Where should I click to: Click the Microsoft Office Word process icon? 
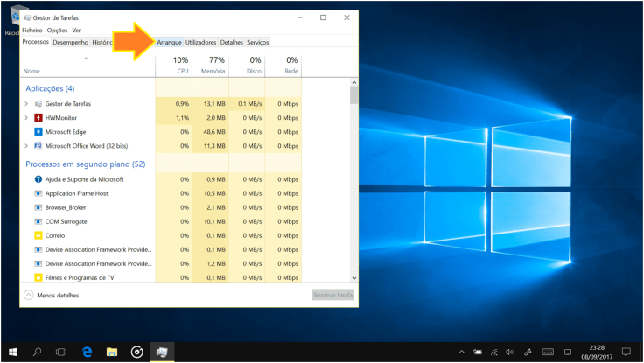pos(38,145)
